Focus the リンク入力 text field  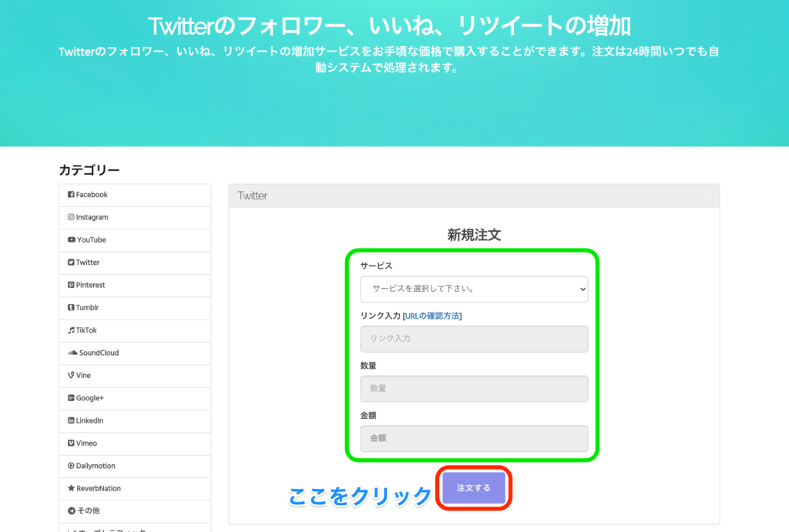[474, 339]
